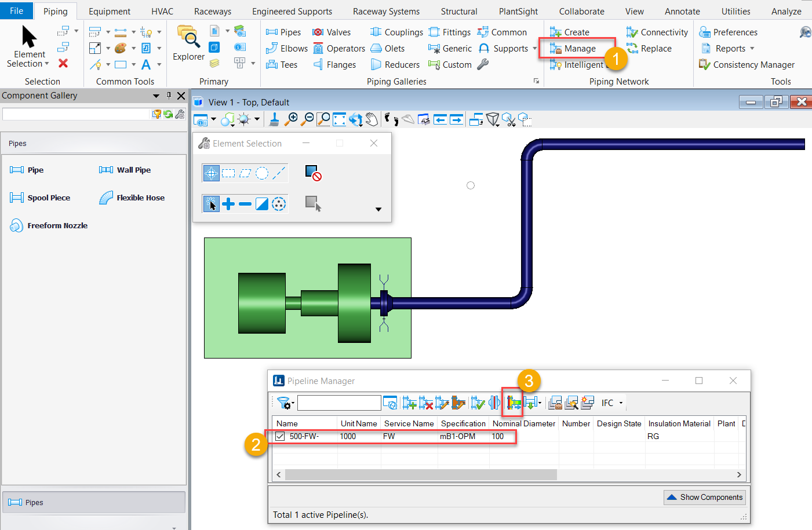Image resolution: width=812 pixels, height=530 pixels.
Task: Open the View Attributes dropdown arrow
Action: pos(214,119)
